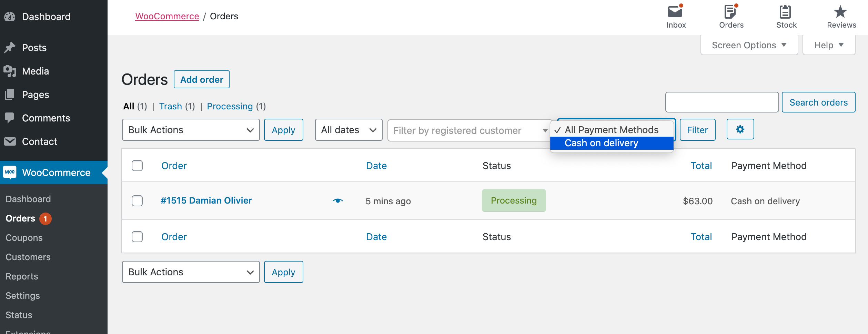Click the order preview eye icon
The height and width of the screenshot is (334, 868).
tap(338, 201)
